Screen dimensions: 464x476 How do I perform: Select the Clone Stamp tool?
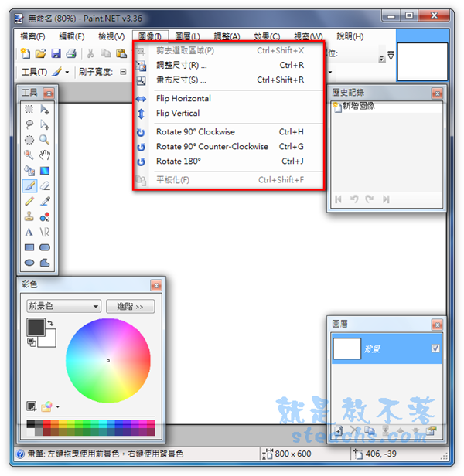(29, 216)
